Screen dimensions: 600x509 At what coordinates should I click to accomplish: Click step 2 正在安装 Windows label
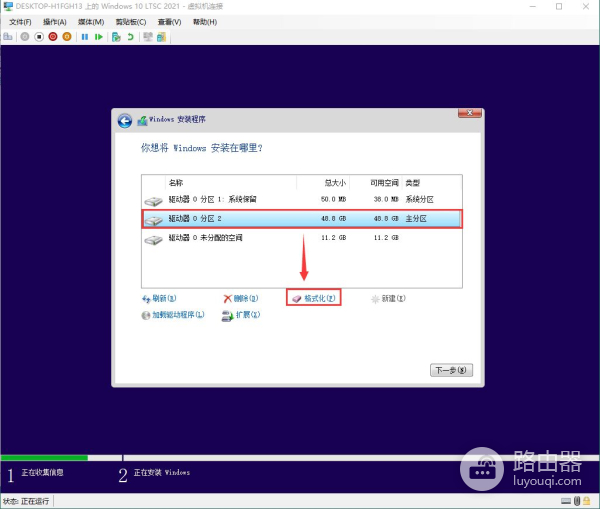pyautogui.click(x=162, y=473)
